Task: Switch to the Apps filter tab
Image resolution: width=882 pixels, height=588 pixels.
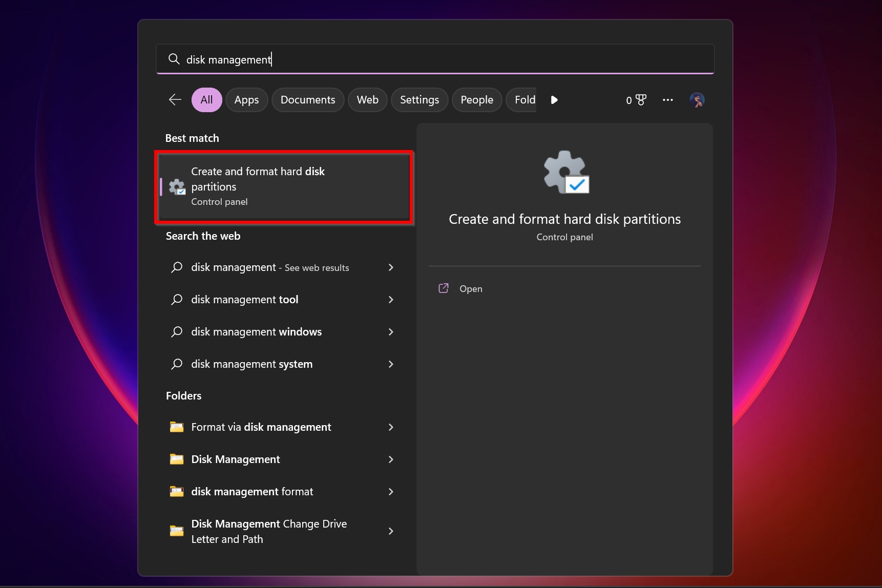Action: pos(246,100)
